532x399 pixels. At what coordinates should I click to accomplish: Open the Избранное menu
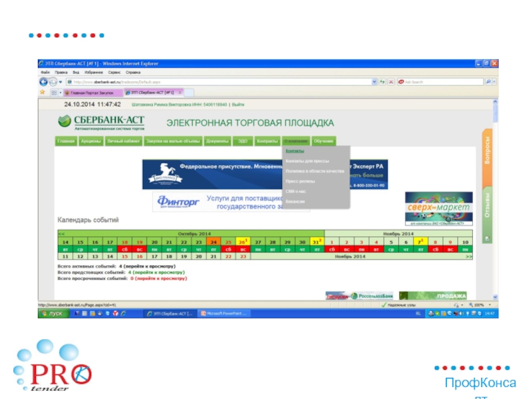coord(94,72)
